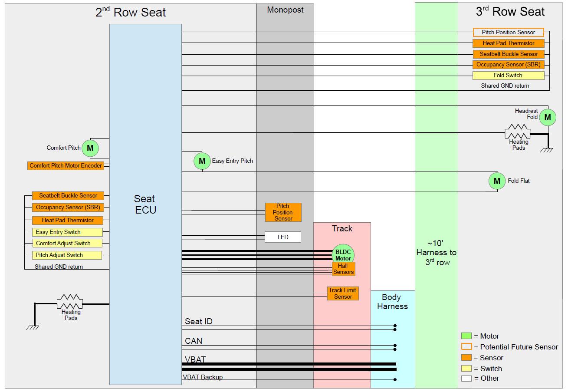Select the Fold Flat motor circle

pos(497,181)
